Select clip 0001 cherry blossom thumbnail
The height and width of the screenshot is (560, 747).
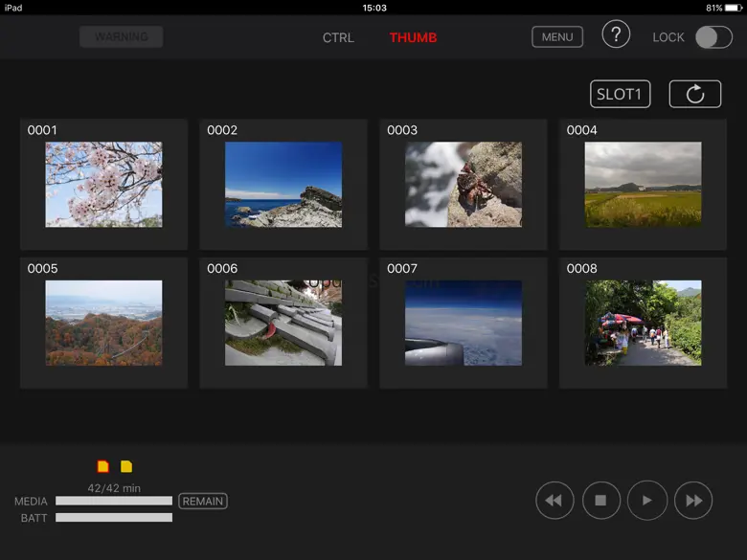point(103,185)
